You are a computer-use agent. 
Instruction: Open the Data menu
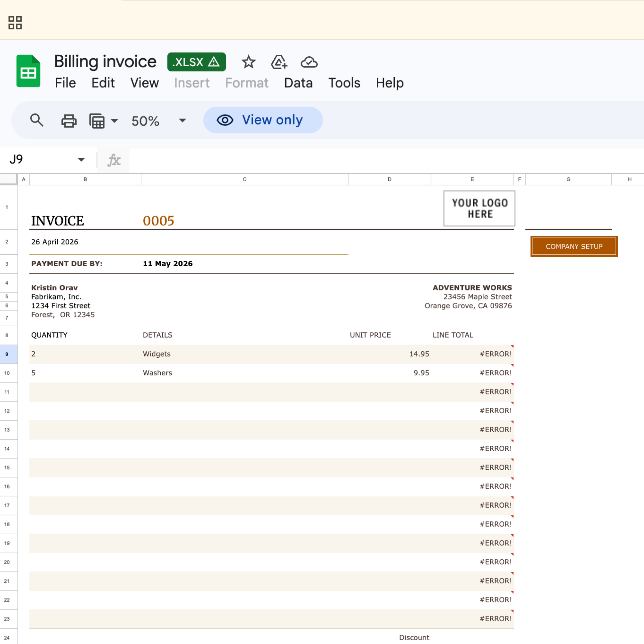pos(298,83)
